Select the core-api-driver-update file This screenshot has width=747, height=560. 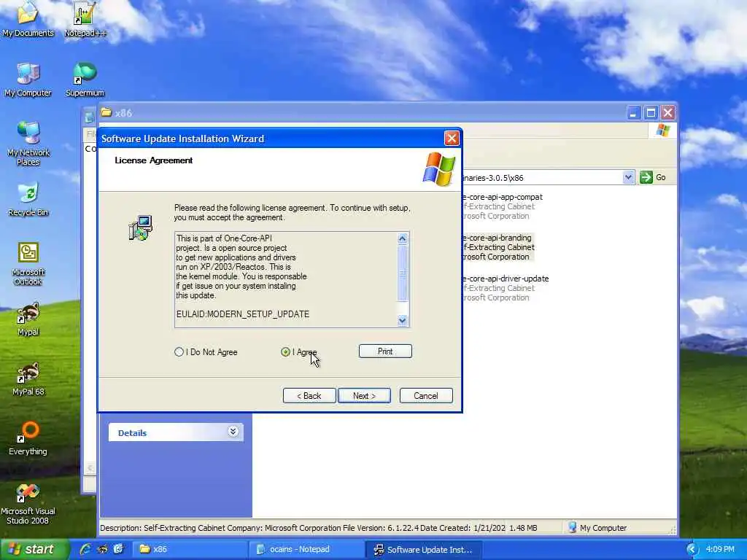pos(505,288)
